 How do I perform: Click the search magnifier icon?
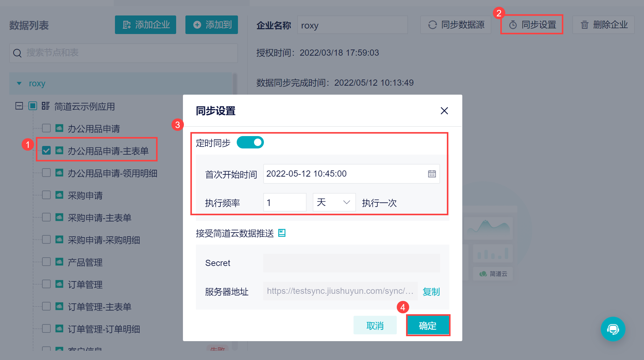coord(17,53)
